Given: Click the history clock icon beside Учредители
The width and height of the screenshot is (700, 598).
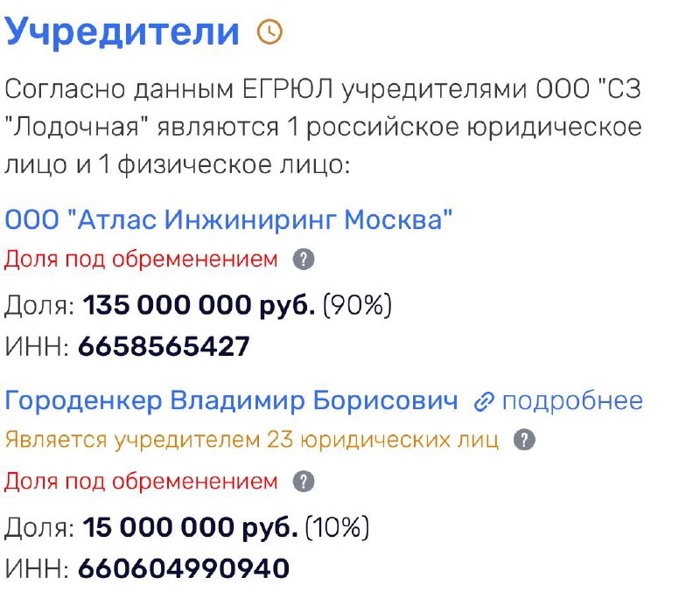Looking at the screenshot, I should [269, 31].
